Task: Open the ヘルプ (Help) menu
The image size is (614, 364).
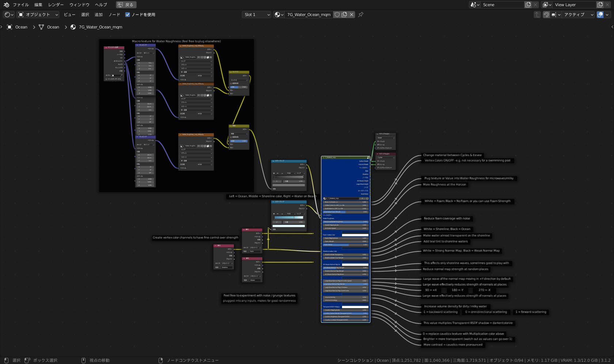Action: pyautogui.click(x=101, y=5)
